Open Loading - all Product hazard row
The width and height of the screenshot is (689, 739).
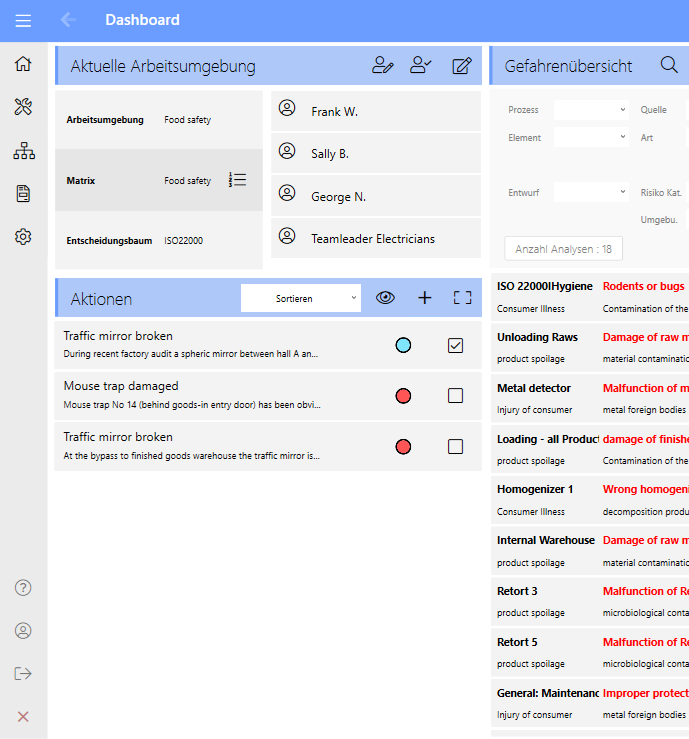click(590, 450)
